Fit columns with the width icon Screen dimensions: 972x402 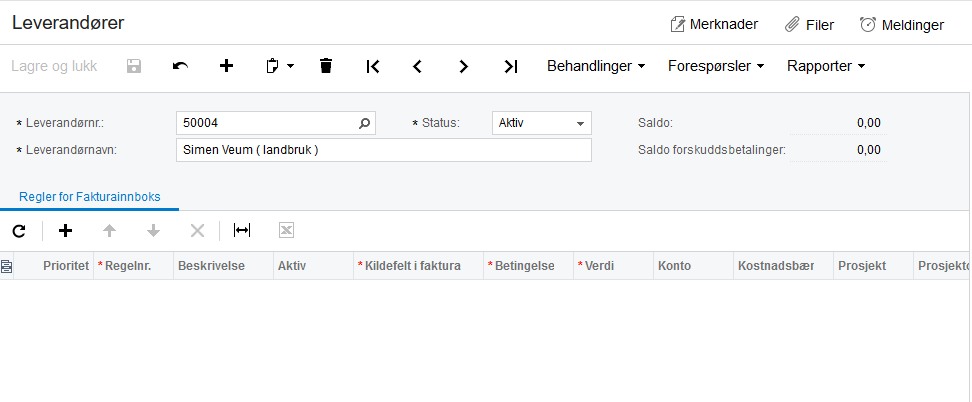pos(242,231)
